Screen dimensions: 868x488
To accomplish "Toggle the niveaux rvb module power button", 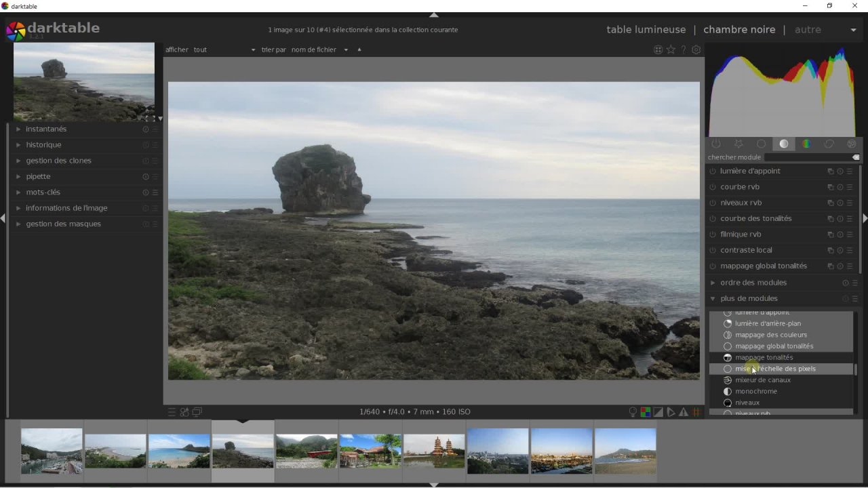I will (713, 203).
